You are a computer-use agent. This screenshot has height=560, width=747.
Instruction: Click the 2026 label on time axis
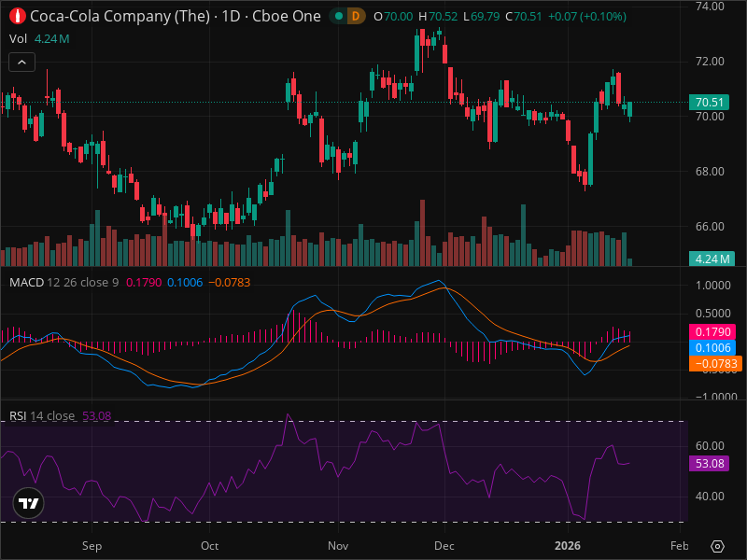tap(568, 546)
